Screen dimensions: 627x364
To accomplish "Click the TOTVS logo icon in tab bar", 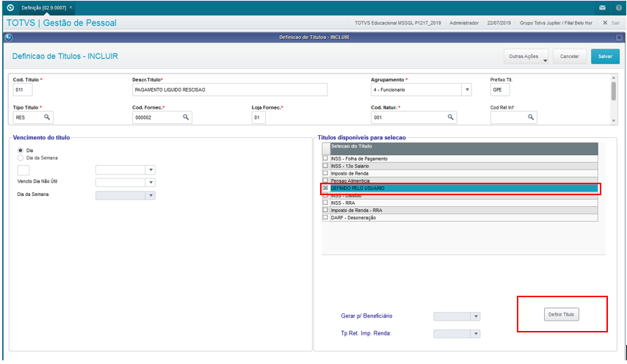I will [10, 7].
